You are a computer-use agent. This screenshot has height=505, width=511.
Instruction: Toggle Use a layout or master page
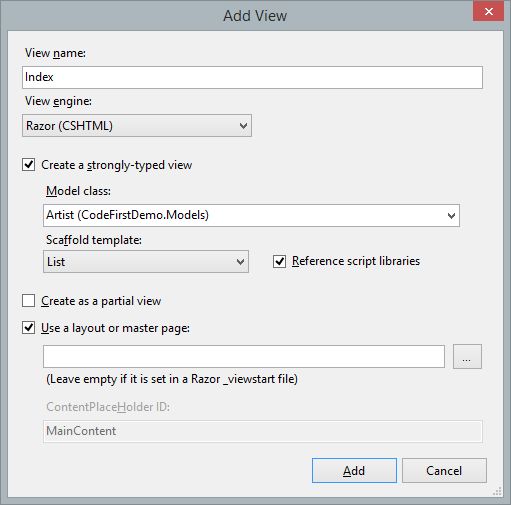tap(29, 328)
